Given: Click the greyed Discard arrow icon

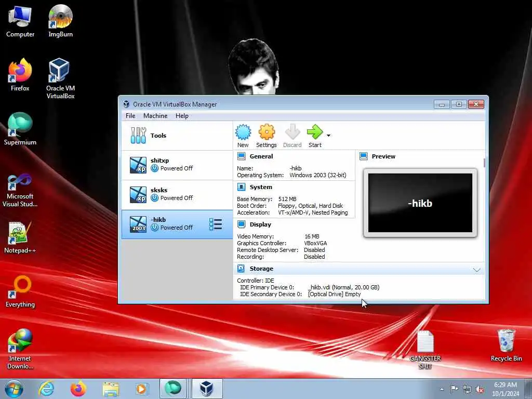Looking at the screenshot, I should (x=292, y=132).
